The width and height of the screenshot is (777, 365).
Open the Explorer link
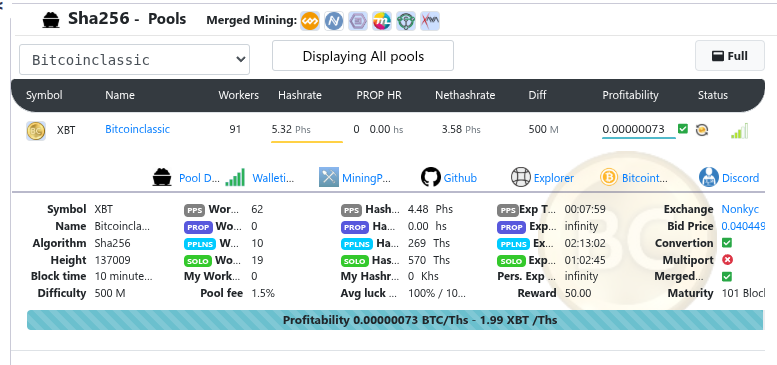click(554, 178)
